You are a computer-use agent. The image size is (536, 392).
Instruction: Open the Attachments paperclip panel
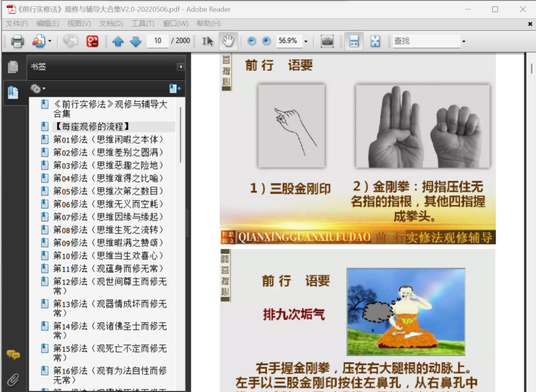click(x=13, y=380)
